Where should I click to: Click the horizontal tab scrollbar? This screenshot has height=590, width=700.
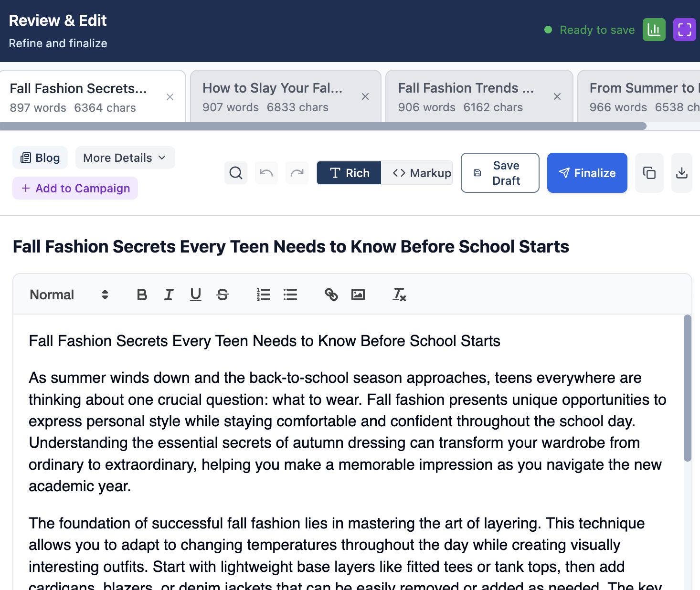pos(323,126)
